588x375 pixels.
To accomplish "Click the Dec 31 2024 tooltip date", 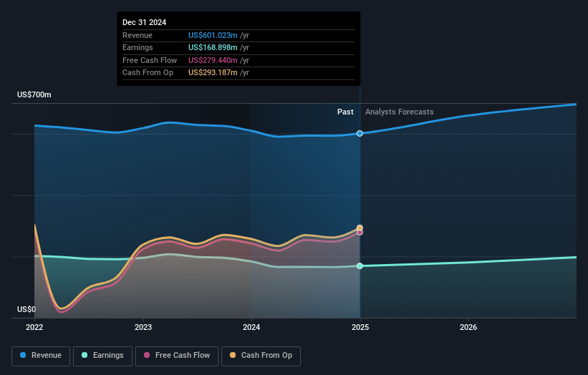I will click(145, 22).
